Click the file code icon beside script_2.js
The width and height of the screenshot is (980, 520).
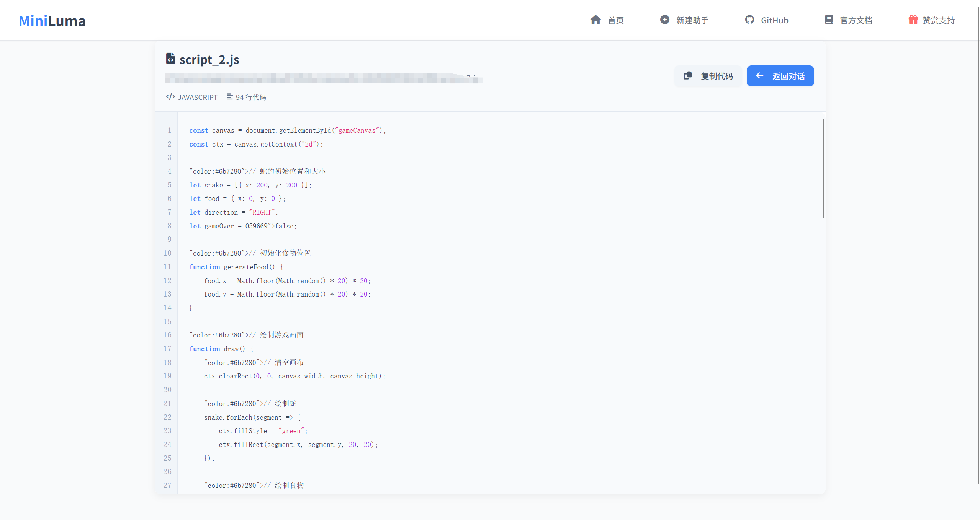pyautogui.click(x=170, y=59)
